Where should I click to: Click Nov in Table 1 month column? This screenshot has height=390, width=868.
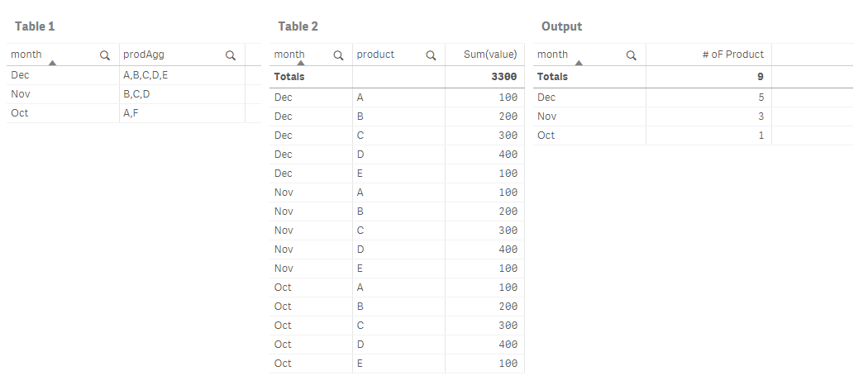(x=21, y=94)
